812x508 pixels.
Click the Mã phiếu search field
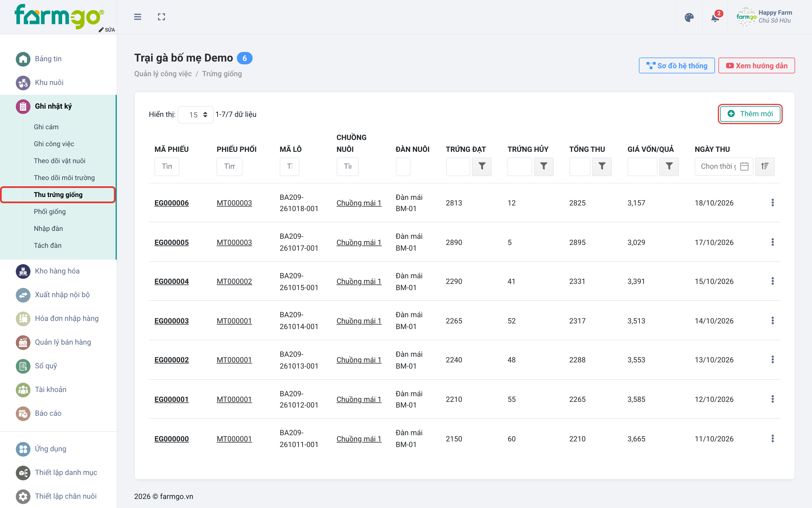click(x=167, y=166)
